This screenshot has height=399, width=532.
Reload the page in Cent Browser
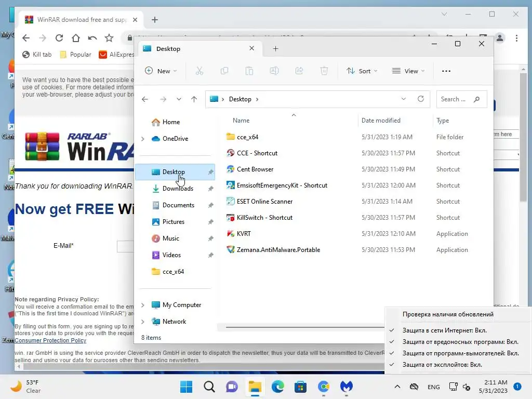(x=59, y=38)
